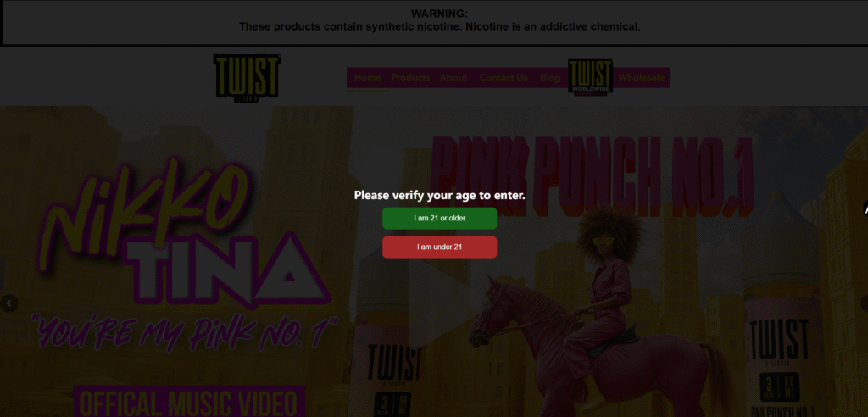Confirm age with I am 21 or older
Viewport: 868px width, 417px height.
[440, 218]
